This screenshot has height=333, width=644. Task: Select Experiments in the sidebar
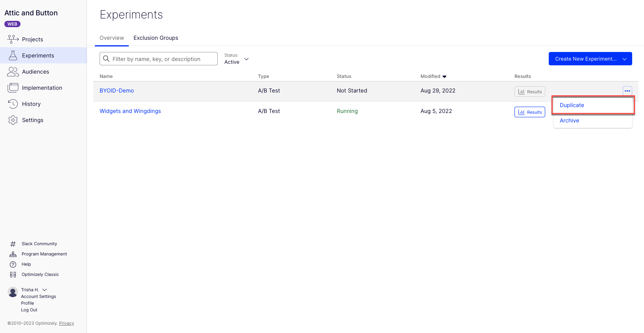43,55
